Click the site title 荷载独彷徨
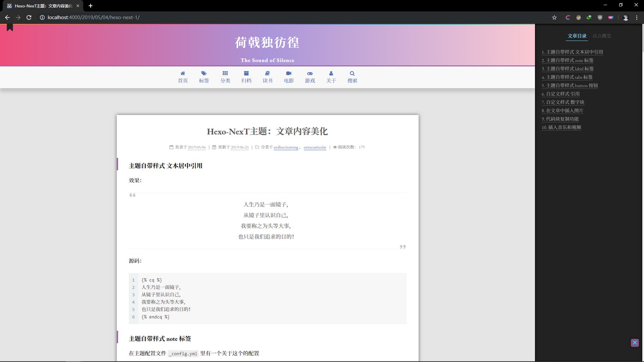 coord(267,42)
